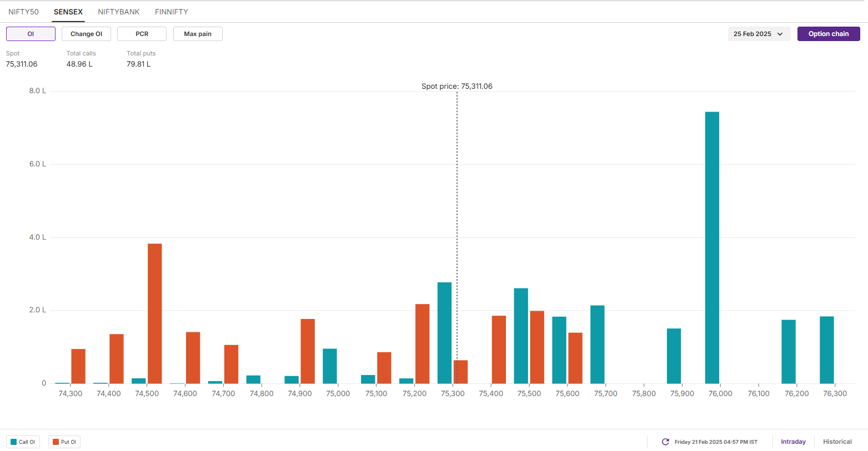Click the put bar at strike 75,400
This screenshot has height=451, width=868.
tap(499, 349)
